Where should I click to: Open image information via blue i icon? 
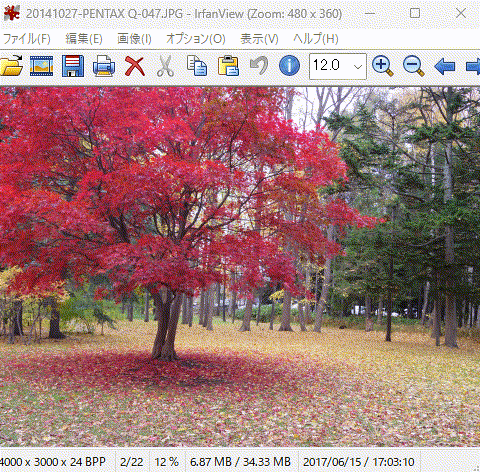(289, 65)
